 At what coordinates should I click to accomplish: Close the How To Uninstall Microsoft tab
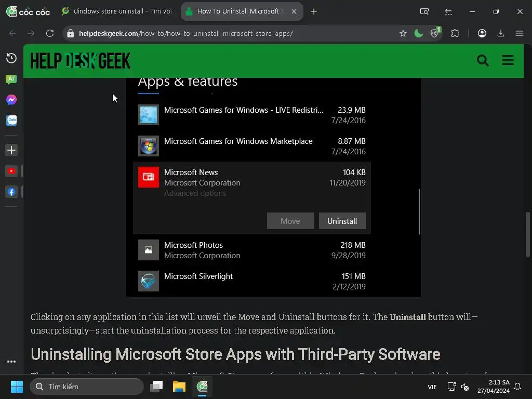(294, 11)
